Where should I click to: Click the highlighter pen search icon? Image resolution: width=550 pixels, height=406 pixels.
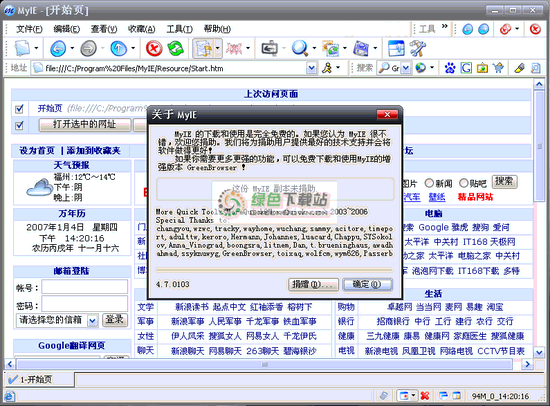click(x=519, y=68)
